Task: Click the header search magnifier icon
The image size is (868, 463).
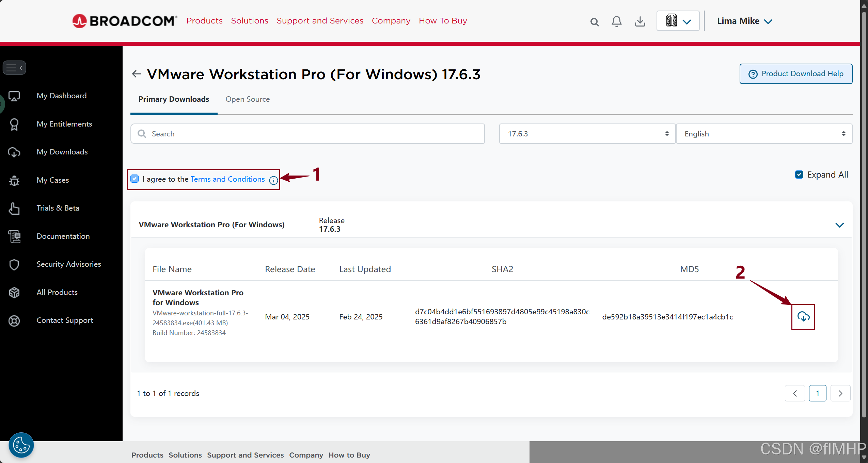Action: tap(595, 22)
